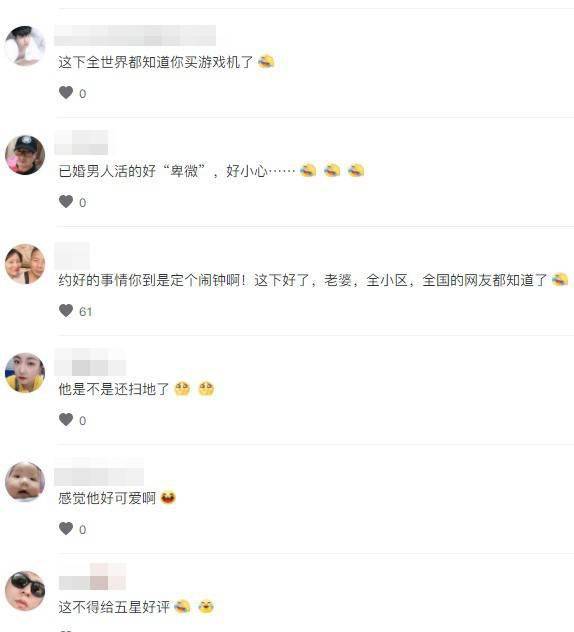This screenshot has height=632, width=574.
Task: Like the comment about buying a 游戏机
Action: click(x=66, y=93)
